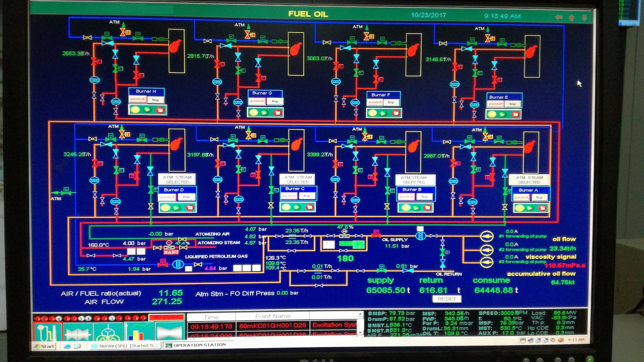Image resolution: width=644 pixels, height=362 pixels.
Task: Switch to NetWin(SP6) taskbar window
Action: (x=123, y=345)
